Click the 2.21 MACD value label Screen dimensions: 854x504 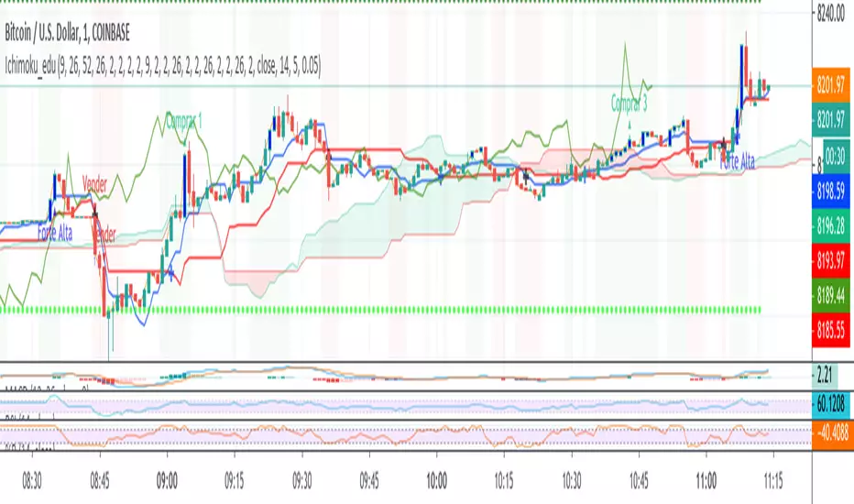point(825,375)
